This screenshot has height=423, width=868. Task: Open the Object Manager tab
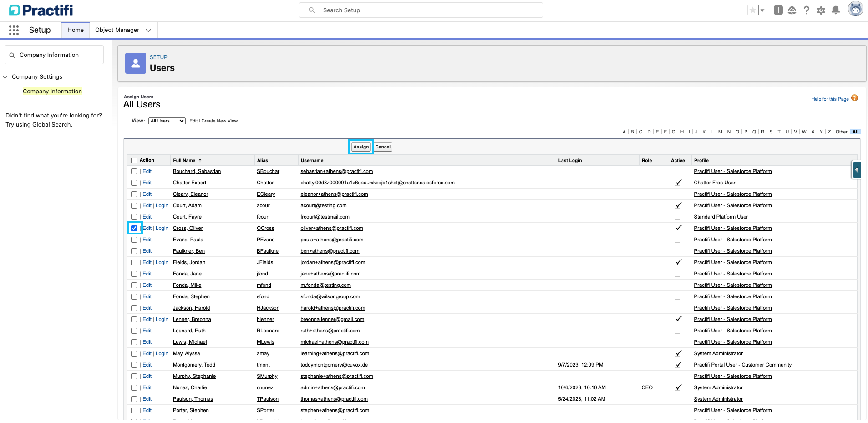117,30
